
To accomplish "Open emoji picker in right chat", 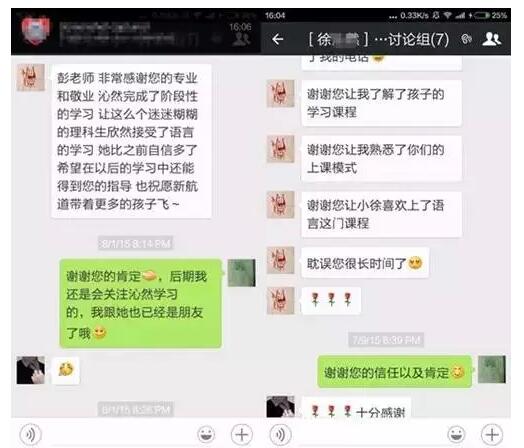I will [x=456, y=434].
